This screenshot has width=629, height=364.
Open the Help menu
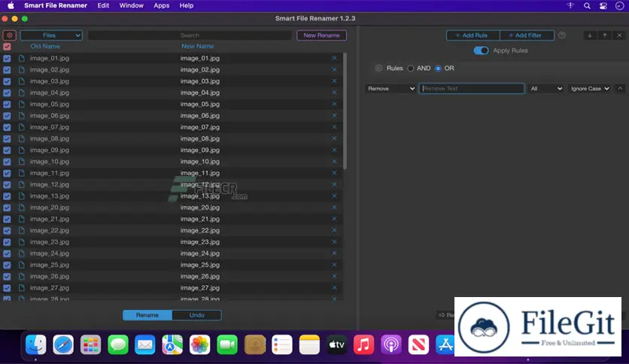pyautogui.click(x=186, y=5)
